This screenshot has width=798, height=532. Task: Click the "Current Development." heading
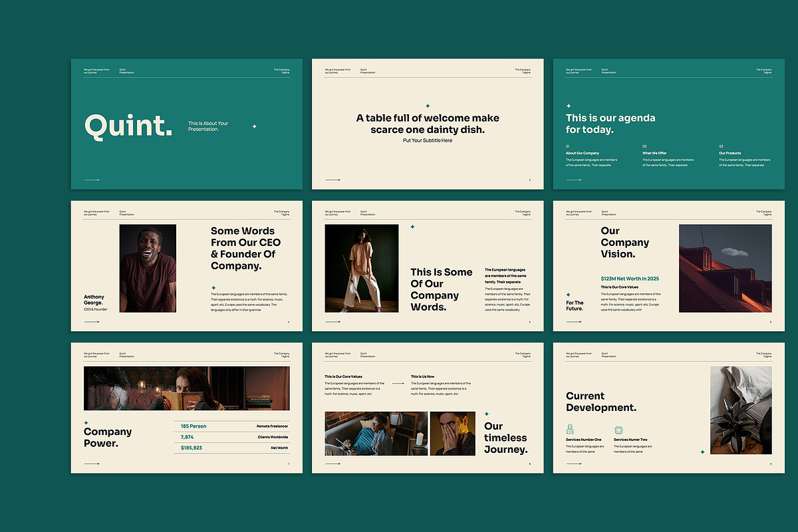click(x=601, y=402)
